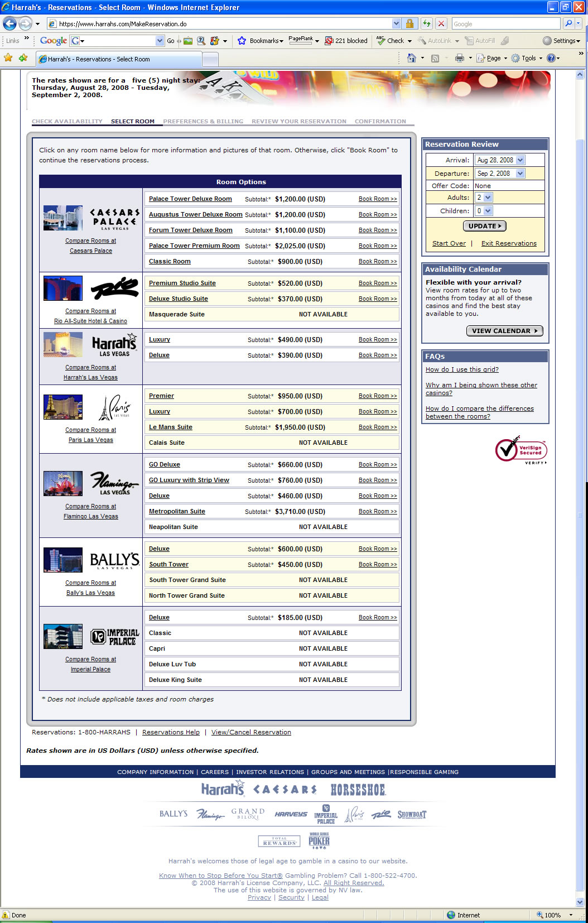Go to the Check Availability step
This screenshot has height=923, width=588.
67,121
